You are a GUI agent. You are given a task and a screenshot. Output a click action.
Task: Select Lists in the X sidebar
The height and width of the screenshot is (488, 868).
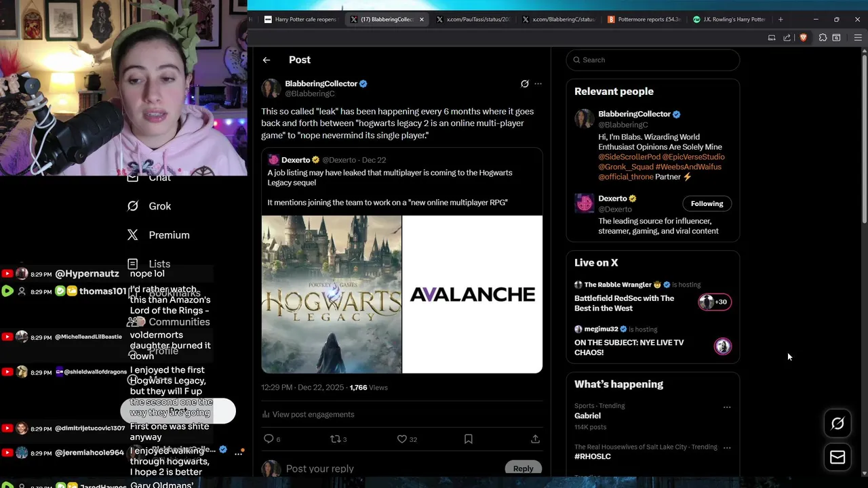pos(149,264)
